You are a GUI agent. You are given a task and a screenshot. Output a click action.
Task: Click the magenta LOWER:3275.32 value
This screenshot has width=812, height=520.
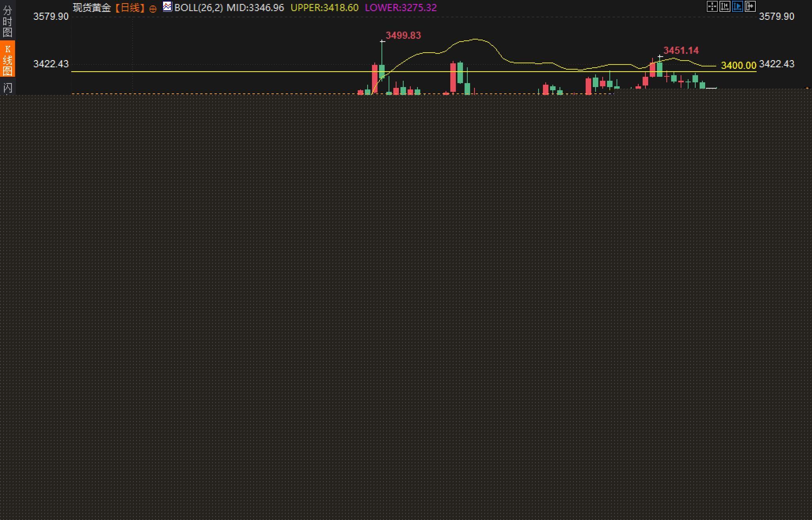click(400, 8)
